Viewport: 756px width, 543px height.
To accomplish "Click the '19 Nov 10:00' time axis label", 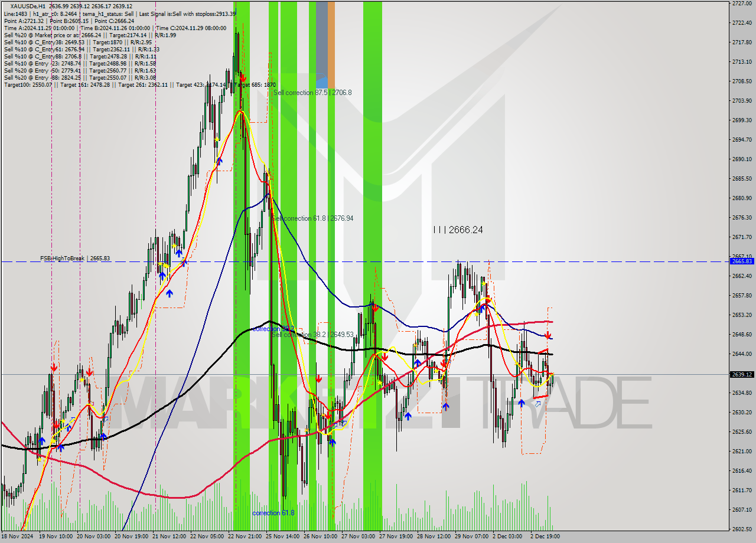I will click(56, 537).
